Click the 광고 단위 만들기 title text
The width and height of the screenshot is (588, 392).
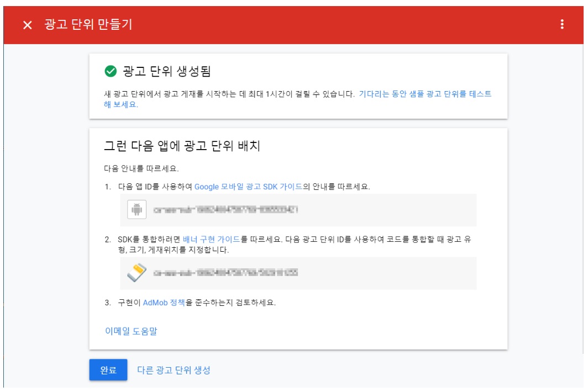point(88,25)
